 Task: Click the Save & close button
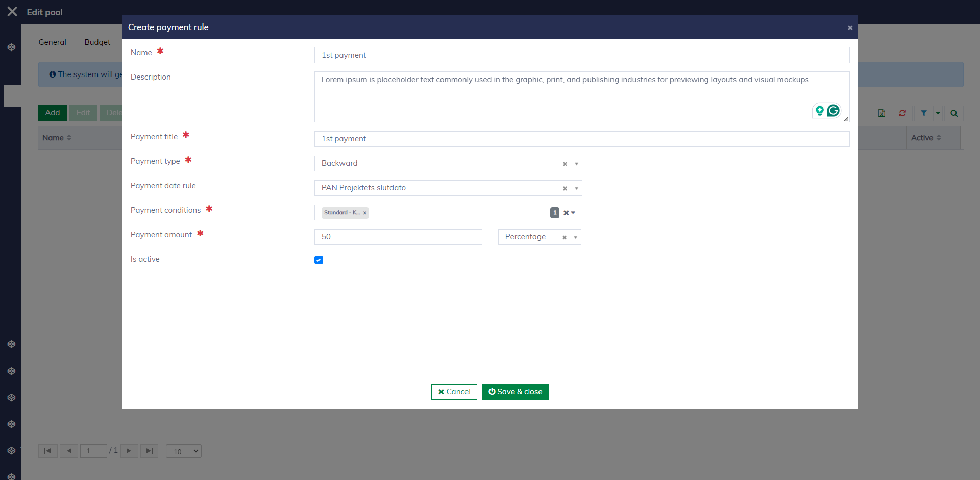pos(515,392)
